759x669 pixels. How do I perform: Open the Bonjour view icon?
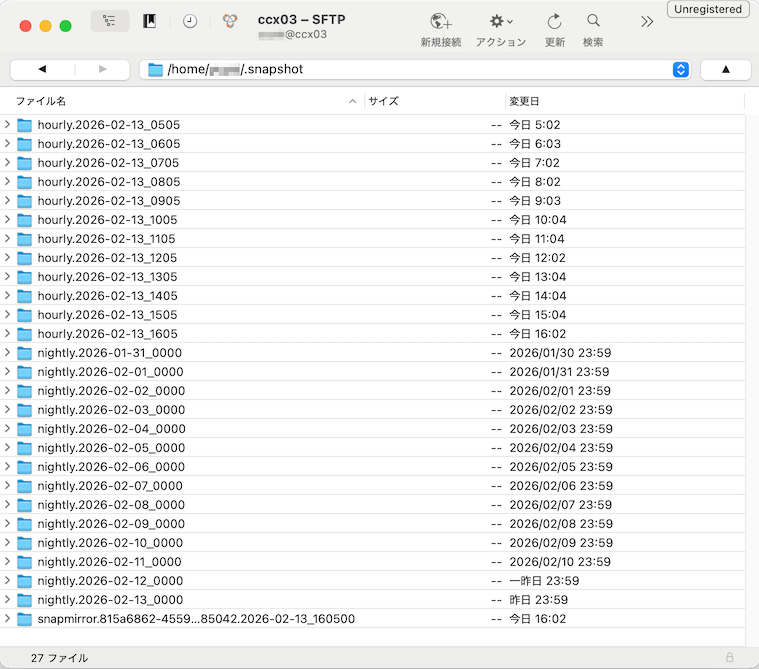[x=230, y=21]
